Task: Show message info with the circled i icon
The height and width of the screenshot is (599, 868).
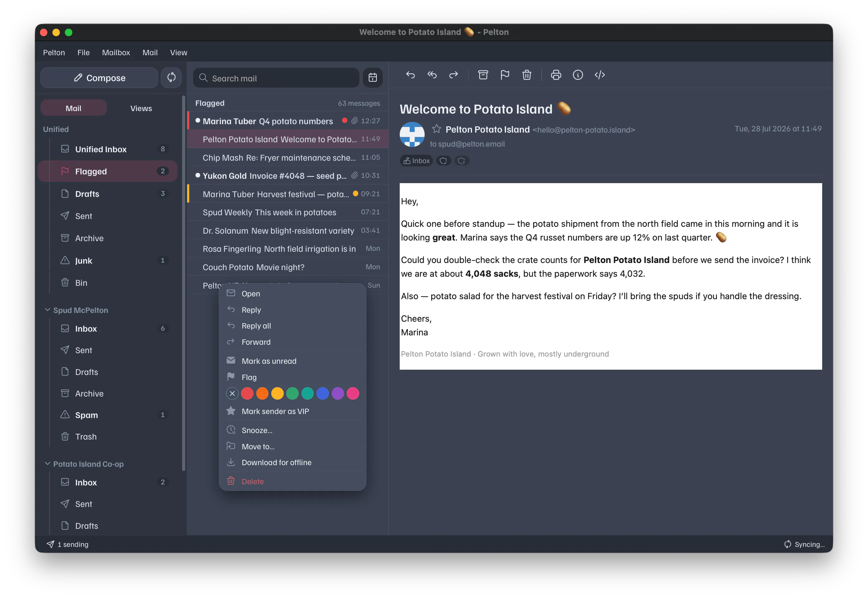Action: (x=578, y=75)
